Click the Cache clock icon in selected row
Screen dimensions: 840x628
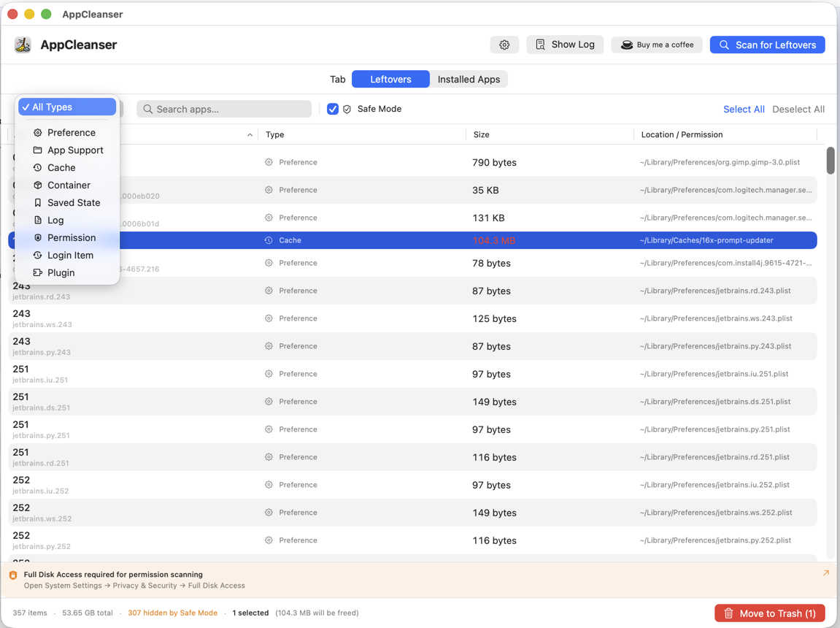[269, 240]
